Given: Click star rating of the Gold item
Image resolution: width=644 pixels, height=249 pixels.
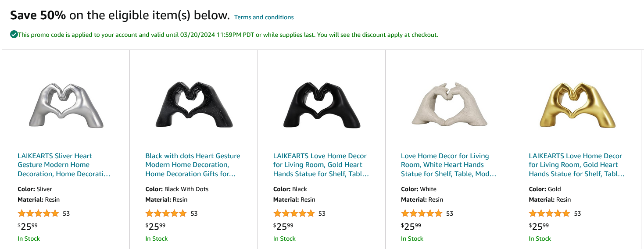Looking at the screenshot, I should (x=549, y=213).
